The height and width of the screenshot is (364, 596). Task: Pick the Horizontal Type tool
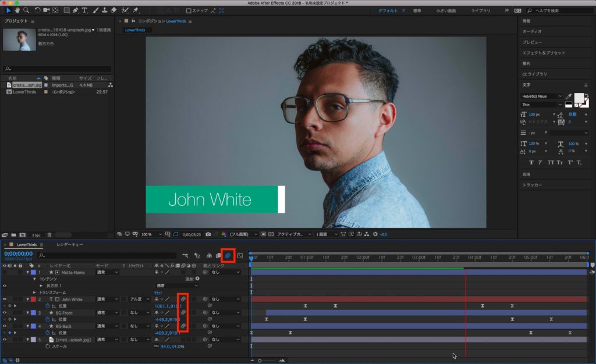(85, 10)
